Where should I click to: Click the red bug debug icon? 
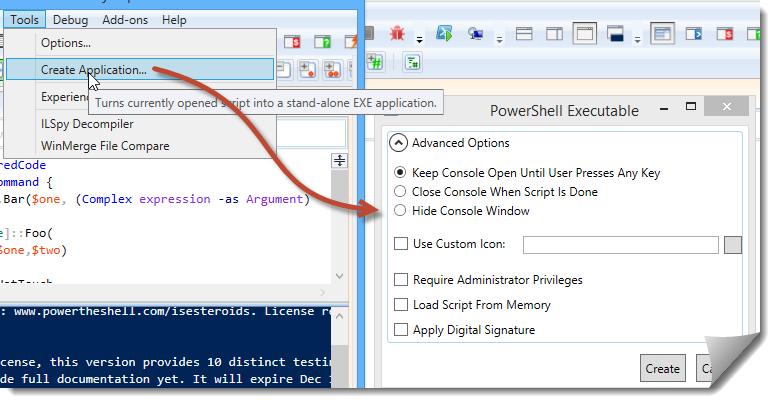(397, 34)
